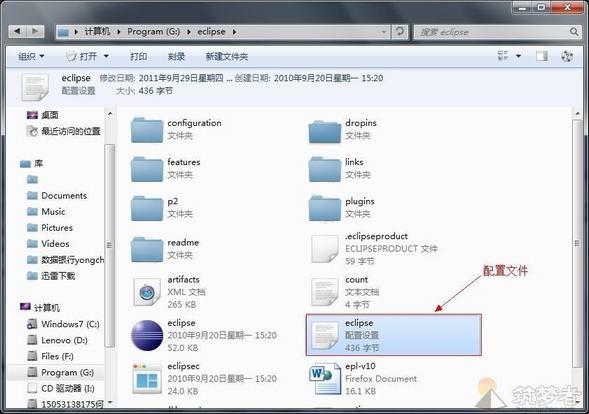
Task: Click the sidebar scroll down arrow
Action: click(110, 402)
